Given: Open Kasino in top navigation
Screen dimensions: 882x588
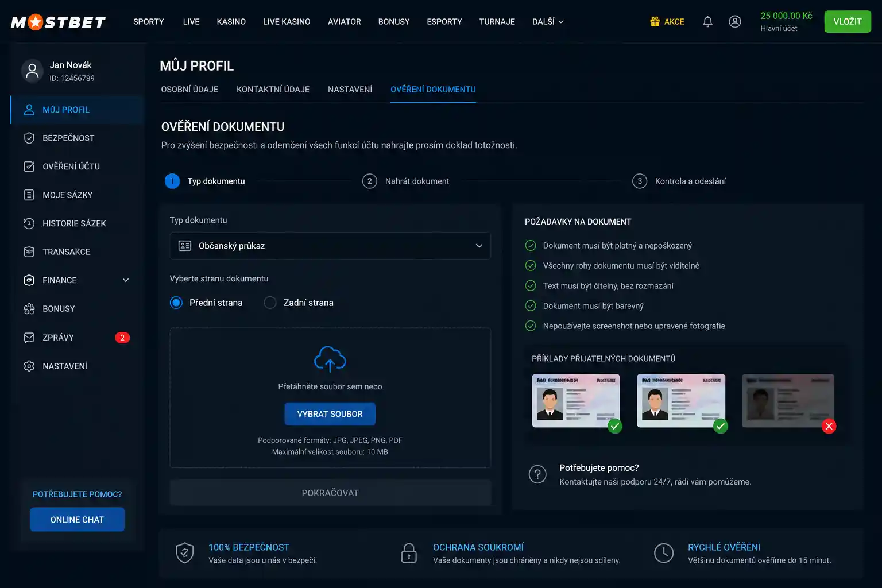Looking at the screenshot, I should [x=231, y=22].
